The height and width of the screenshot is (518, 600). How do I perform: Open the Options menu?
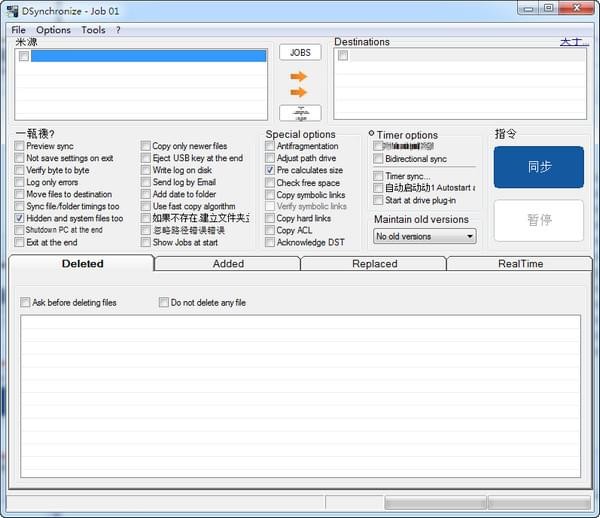point(53,30)
